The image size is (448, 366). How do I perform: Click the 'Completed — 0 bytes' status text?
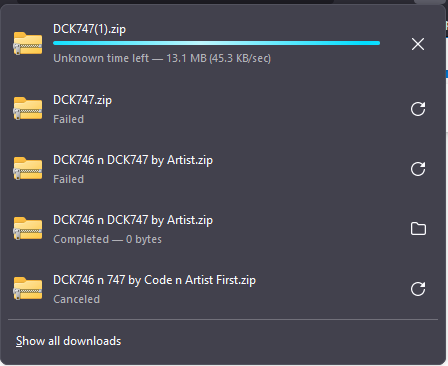pyautogui.click(x=107, y=239)
